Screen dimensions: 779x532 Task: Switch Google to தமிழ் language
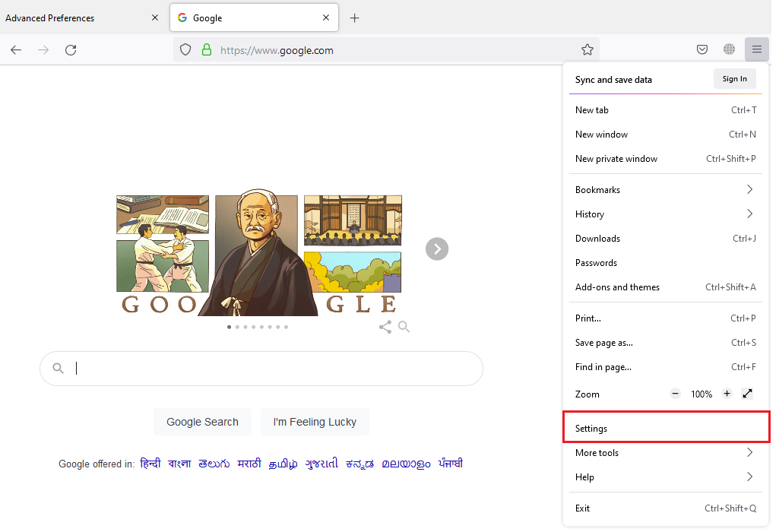tap(283, 464)
